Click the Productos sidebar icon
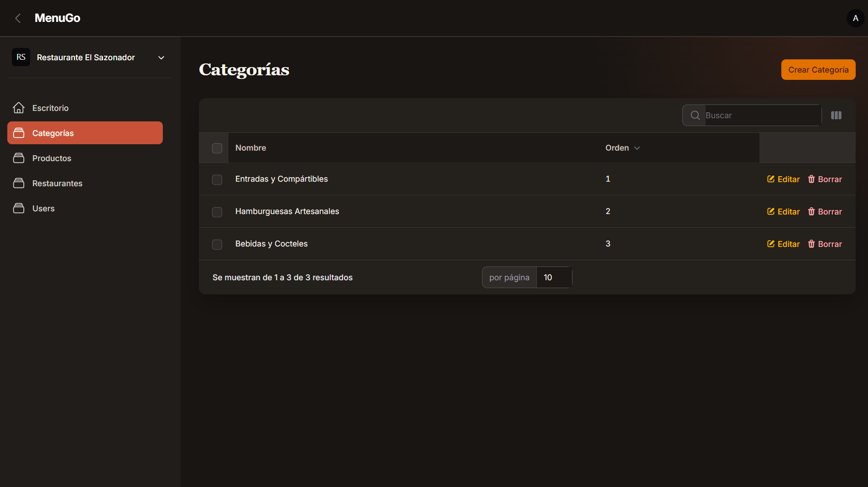868x487 pixels. pos(19,158)
